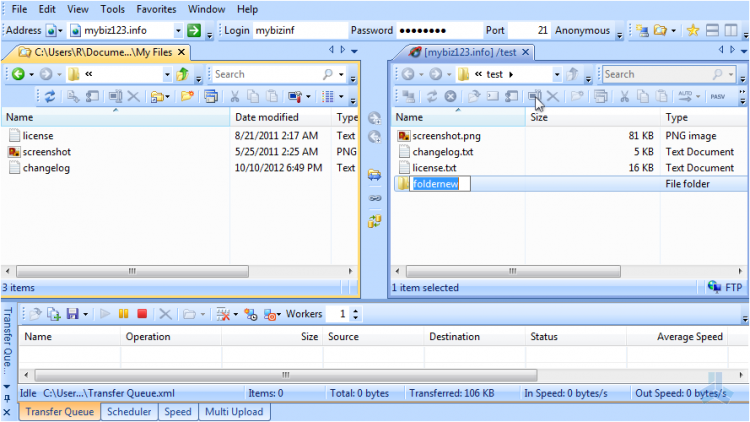The width and height of the screenshot is (750, 422).
Task: Click the Login input field
Action: [x=300, y=31]
